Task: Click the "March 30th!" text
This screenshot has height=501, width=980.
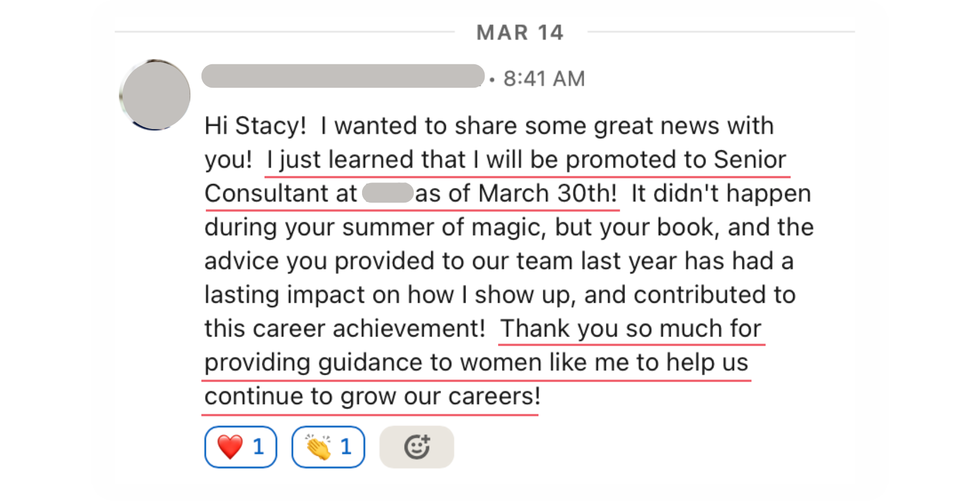Action: tap(547, 193)
